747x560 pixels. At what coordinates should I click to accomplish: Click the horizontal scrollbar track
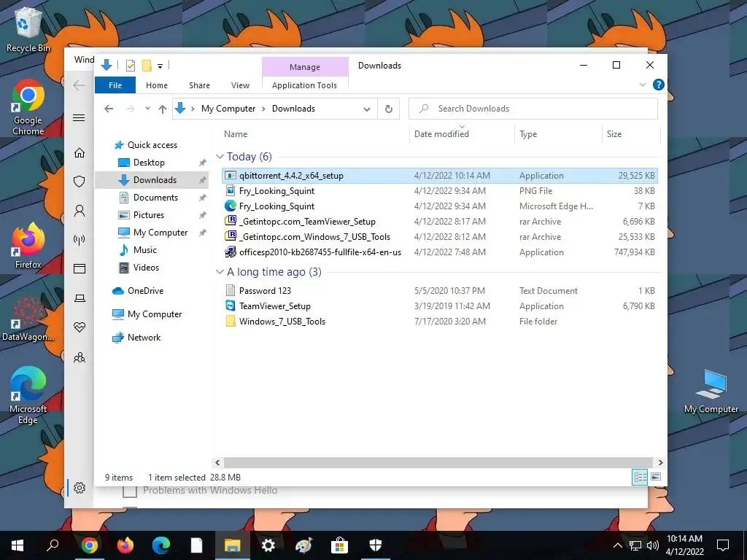click(438, 462)
